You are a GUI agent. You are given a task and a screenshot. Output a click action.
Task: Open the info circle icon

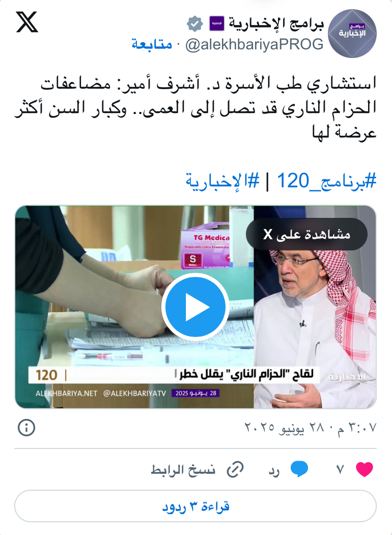pos(26,428)
